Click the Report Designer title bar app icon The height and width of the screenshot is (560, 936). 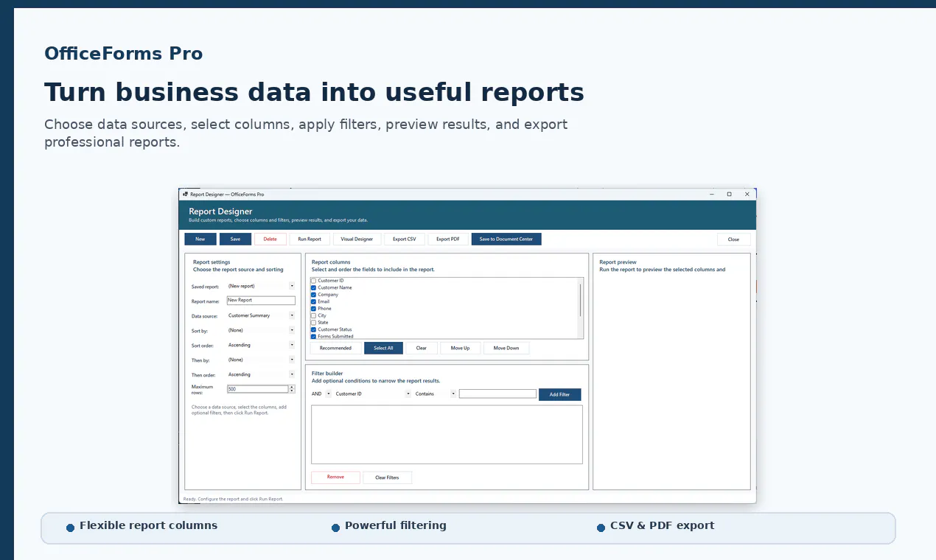[185, 195]
